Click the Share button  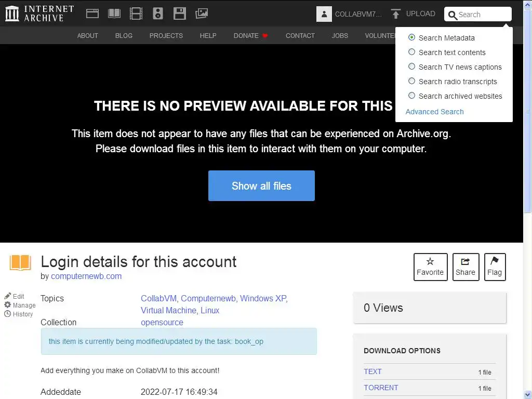[465, 267]
